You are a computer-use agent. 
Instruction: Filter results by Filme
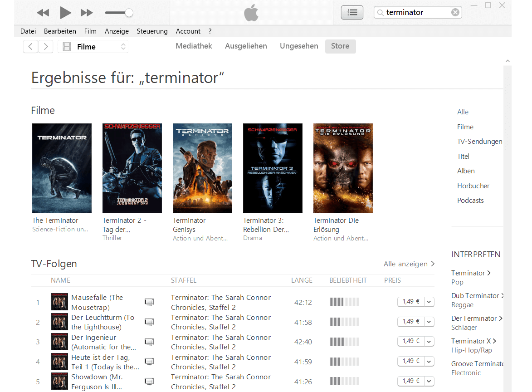pyautogui.click(x=465, y=127)
